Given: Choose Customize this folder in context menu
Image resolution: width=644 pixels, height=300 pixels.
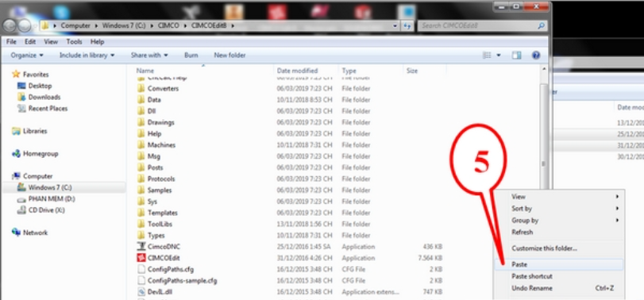Looking at the screenshot, I should [x=560, y=248].
